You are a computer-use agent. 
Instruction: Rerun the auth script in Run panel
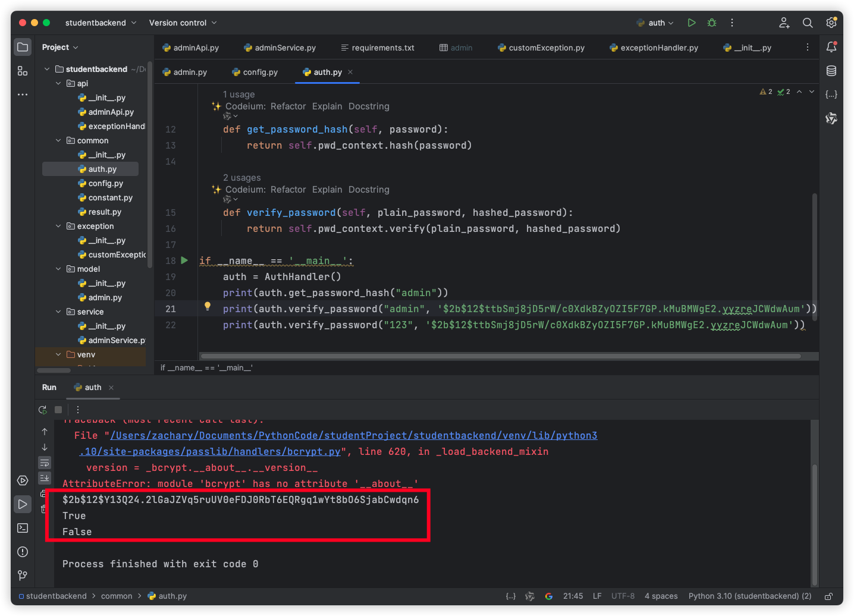[x=43, y=410]
